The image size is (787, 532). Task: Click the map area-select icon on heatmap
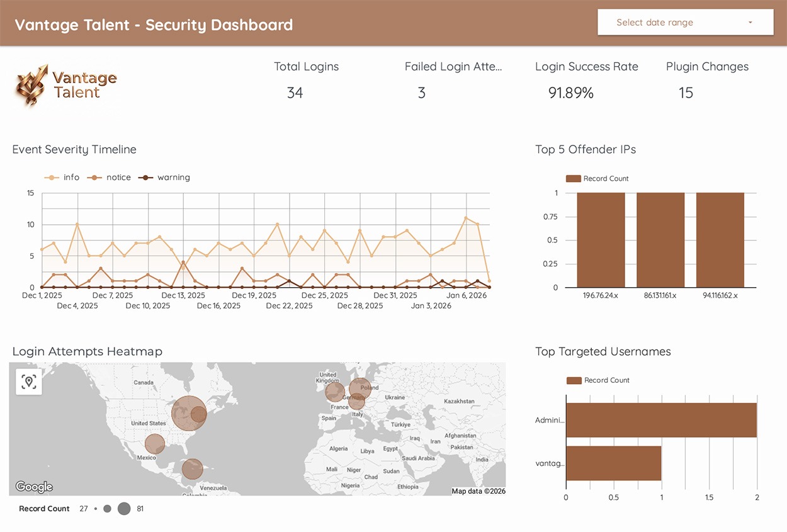click(x=29, y=382)
